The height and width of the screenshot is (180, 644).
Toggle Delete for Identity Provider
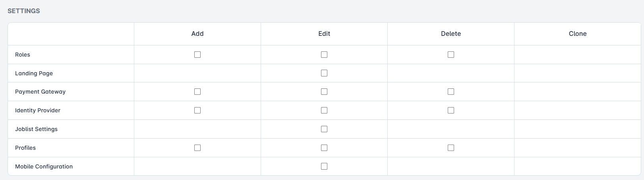coord(451,110)
